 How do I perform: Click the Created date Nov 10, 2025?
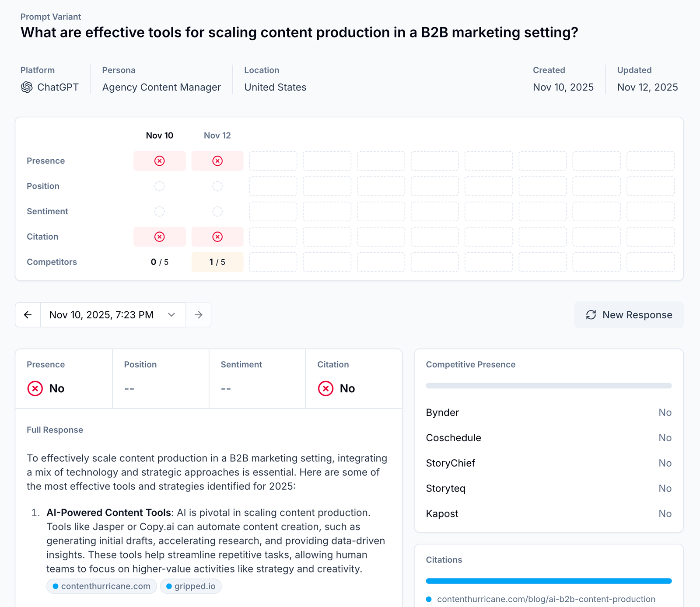563,87
